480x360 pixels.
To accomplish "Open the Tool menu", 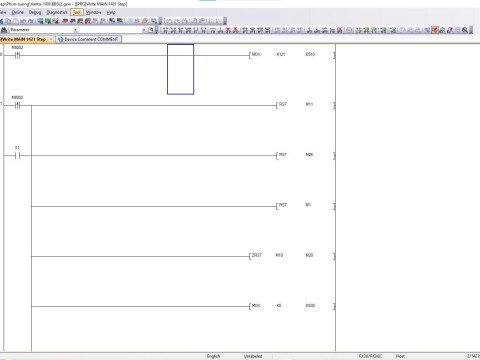I will tap(77, 12).
